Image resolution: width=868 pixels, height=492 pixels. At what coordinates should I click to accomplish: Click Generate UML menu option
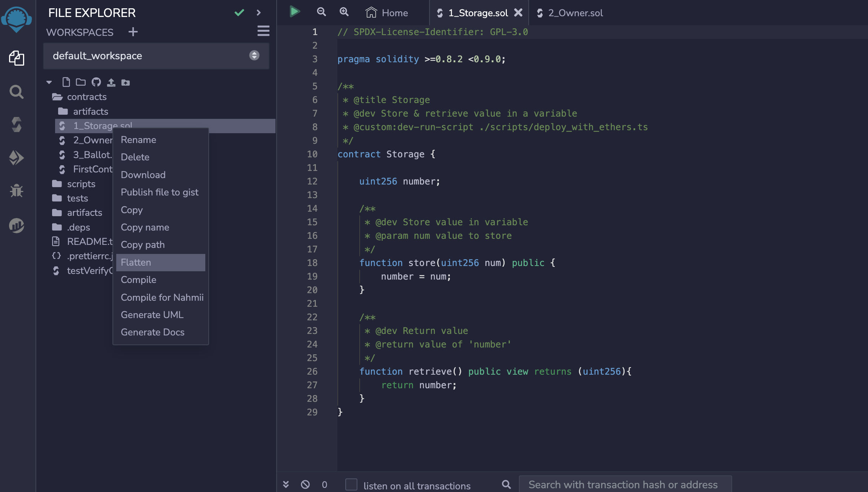(x=151, y=314)
